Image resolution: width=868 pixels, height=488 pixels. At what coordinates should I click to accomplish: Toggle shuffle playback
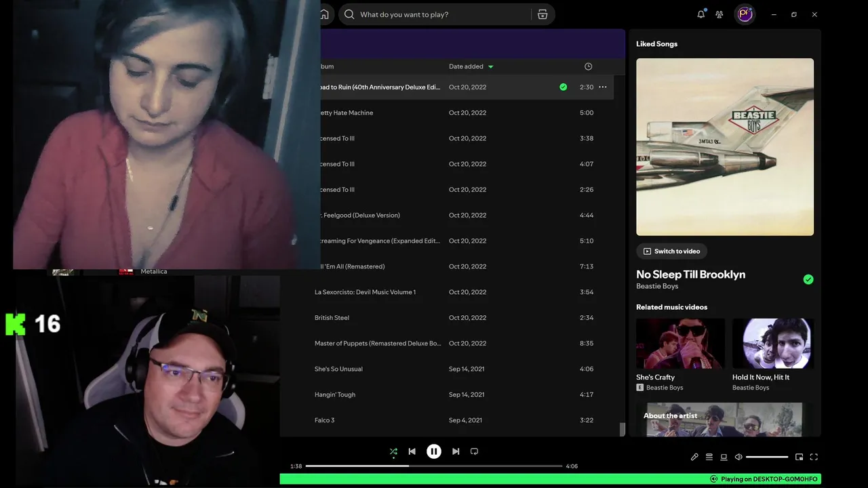(393, 451)
